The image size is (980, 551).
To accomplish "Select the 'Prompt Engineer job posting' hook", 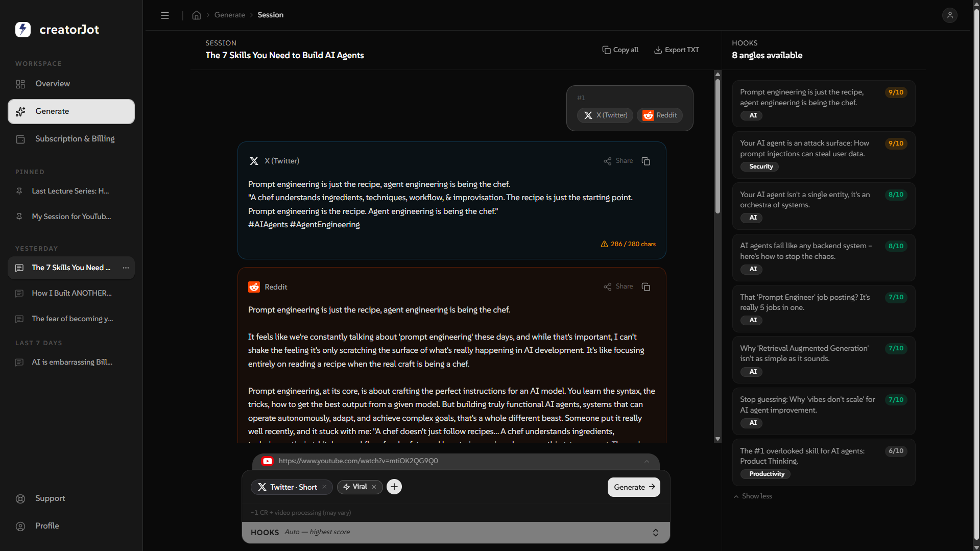I will tap(824, 309).
